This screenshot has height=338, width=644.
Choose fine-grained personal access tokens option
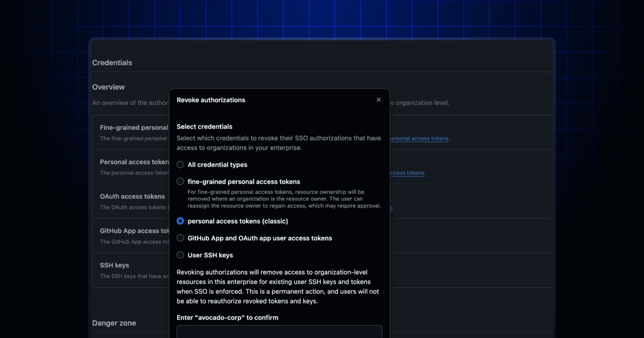click(180, 182)
